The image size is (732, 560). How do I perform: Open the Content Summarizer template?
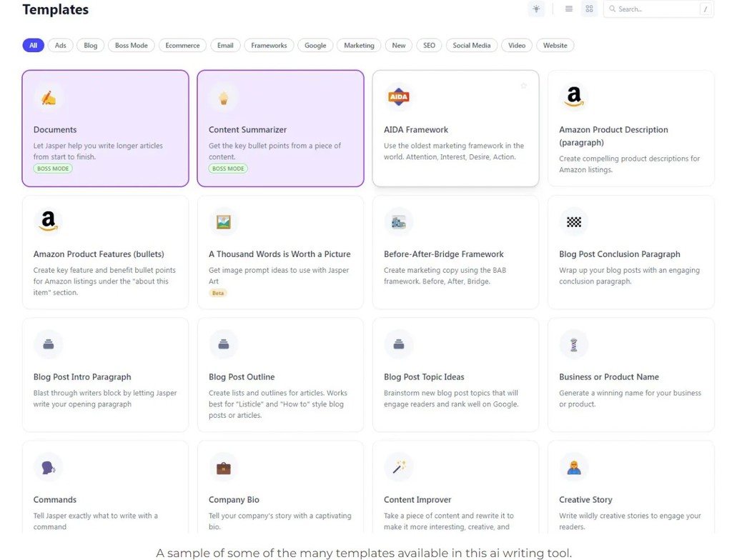(x=280, y=129)
